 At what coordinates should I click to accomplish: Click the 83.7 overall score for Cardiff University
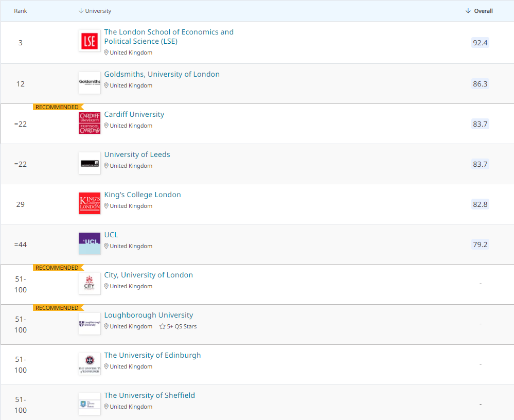click(x=480, y=124)
